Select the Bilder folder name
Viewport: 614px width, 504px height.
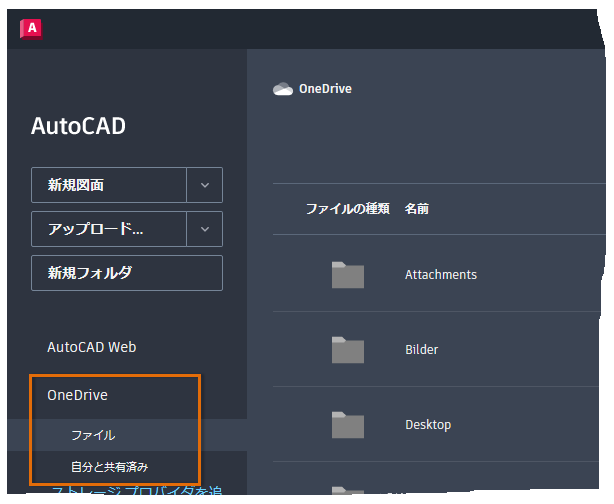click(422, 350)
